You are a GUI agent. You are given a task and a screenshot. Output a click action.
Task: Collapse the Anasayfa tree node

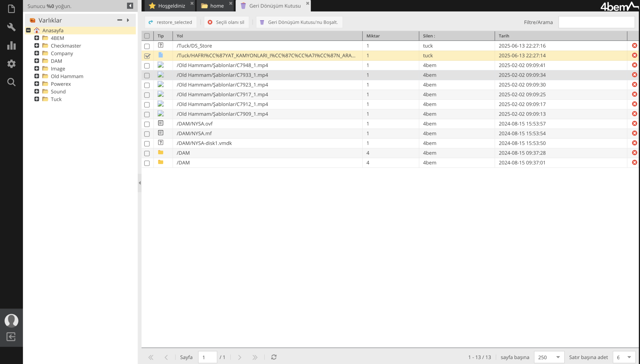coord(28,30)
